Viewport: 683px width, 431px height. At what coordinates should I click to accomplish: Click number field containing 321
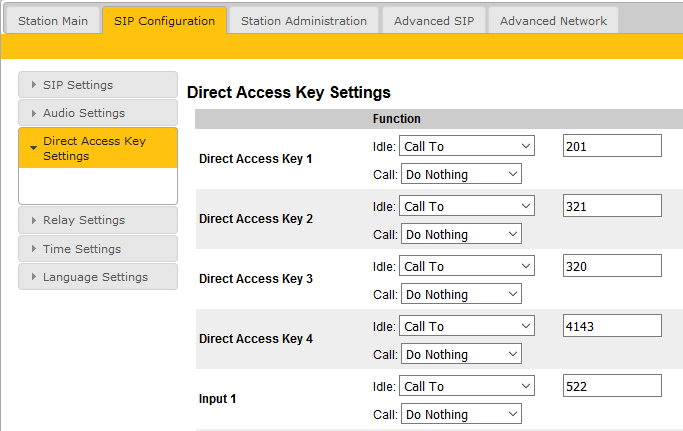coord(611,206)
